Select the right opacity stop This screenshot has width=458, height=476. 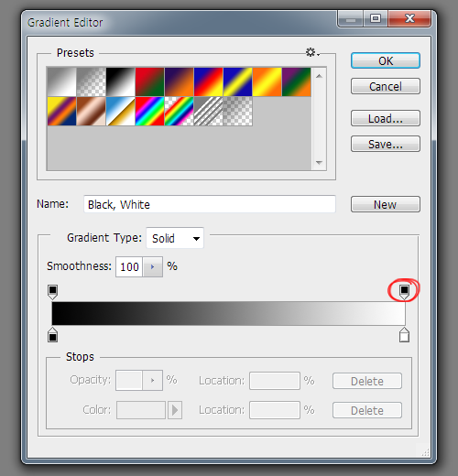[404, 292]
